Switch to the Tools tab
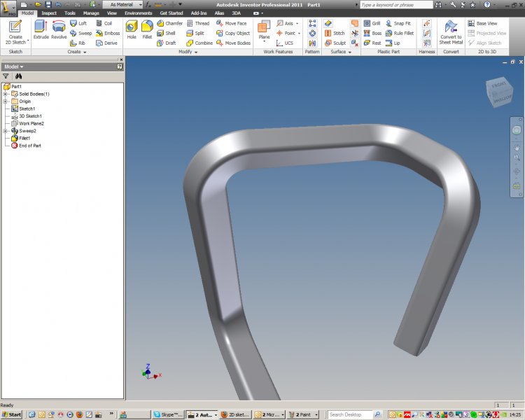 pos(69,13)
